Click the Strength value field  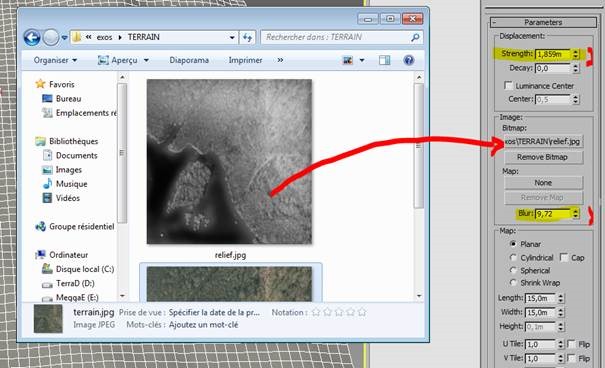[553, 54]
